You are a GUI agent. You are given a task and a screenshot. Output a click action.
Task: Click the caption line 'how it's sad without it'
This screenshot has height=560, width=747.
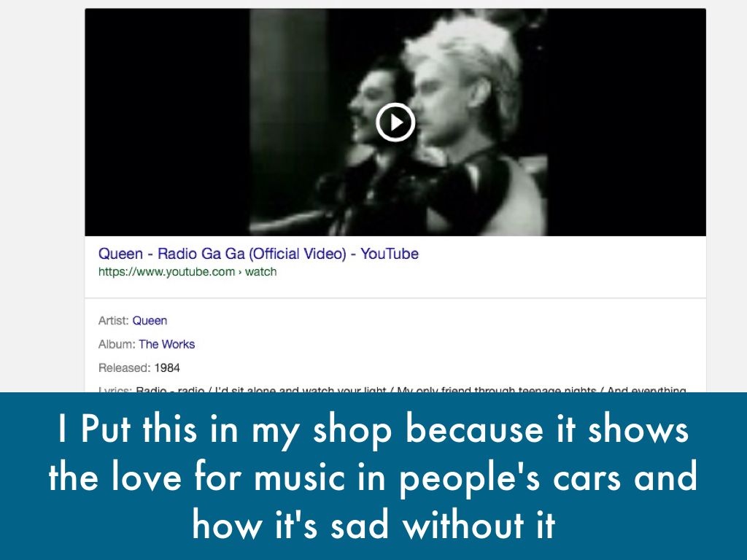374,525
